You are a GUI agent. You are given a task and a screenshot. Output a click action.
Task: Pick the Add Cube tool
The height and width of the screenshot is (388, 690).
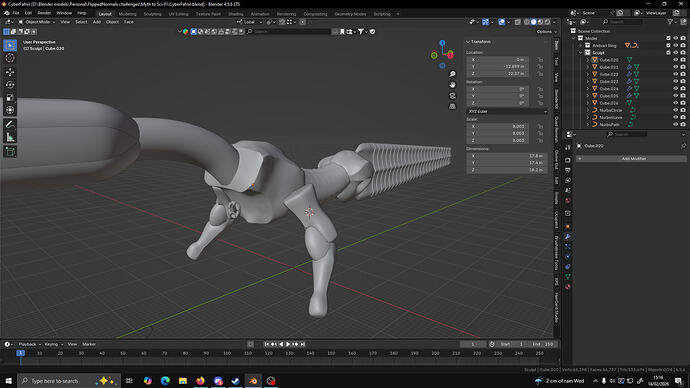[10, 152]
